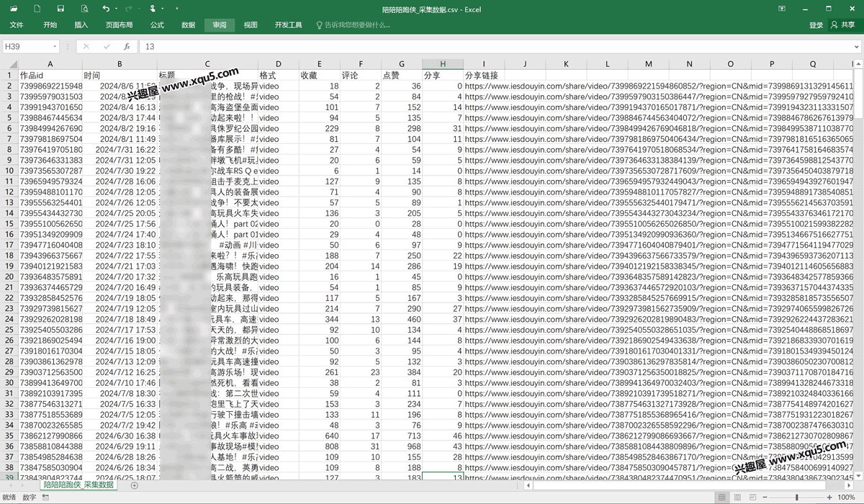Image resolution: width=864 pixels, height=504 pixels.
Task: Select column H header
Action: (x=443, y=64)
